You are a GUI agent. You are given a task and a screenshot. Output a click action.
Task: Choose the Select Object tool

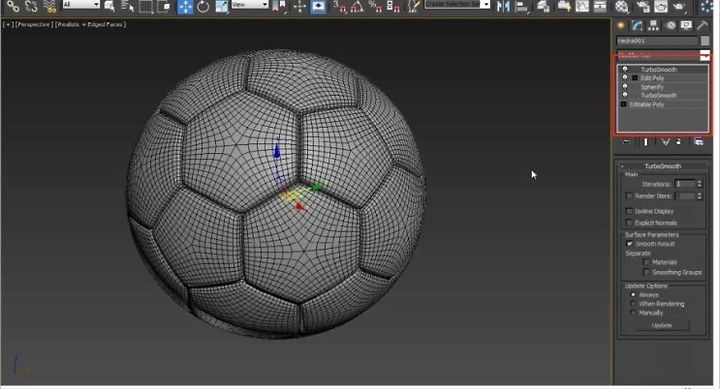(x=109, y=6)
